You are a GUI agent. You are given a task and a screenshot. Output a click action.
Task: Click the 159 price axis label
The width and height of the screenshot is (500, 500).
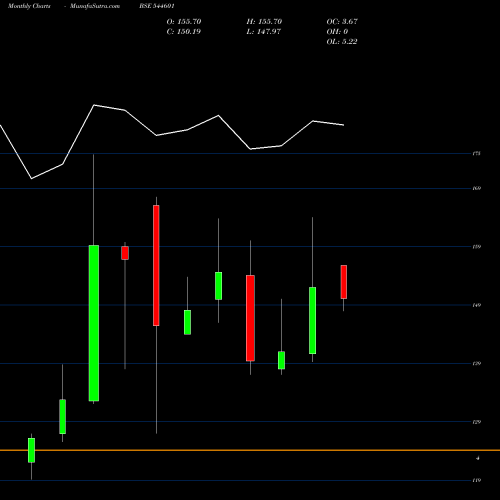click(x=476, y=247)
